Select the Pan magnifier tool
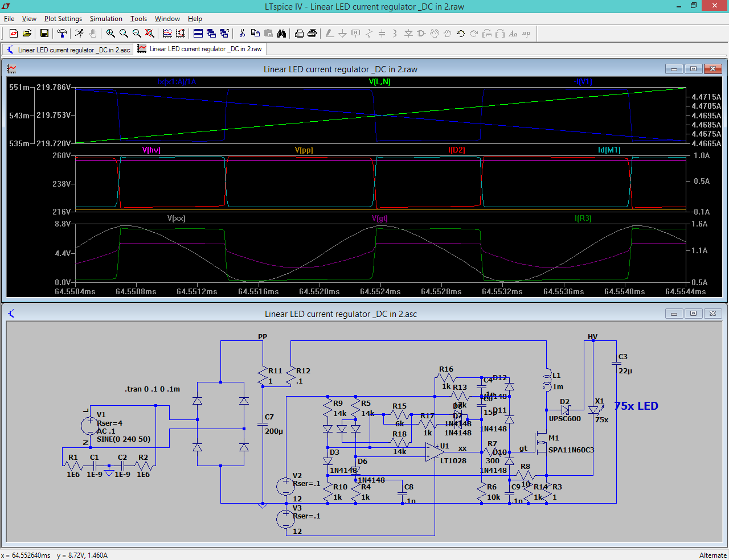 (x=124, y=34)
